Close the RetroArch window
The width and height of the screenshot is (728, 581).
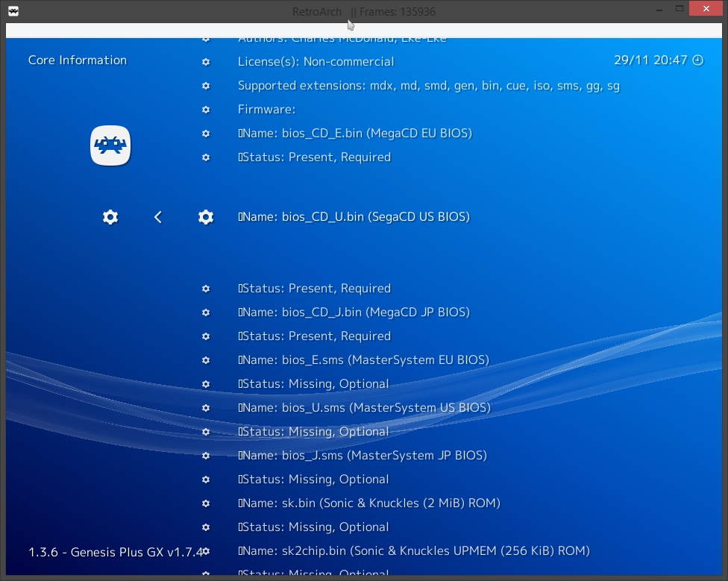pyautogui.click(x=706, y=8)
